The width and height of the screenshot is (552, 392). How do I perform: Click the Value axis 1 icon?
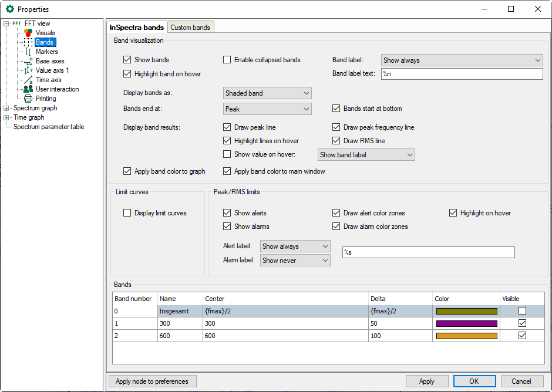pos(28,70)
